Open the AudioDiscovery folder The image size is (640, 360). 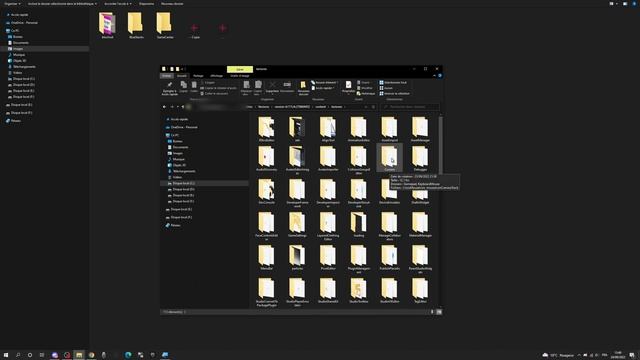click(267, 158)
